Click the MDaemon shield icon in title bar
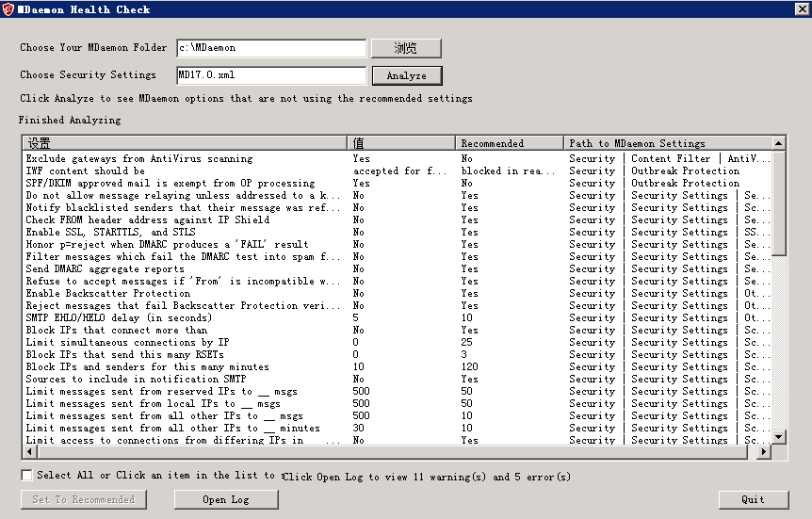 click(x=8, y=9)
